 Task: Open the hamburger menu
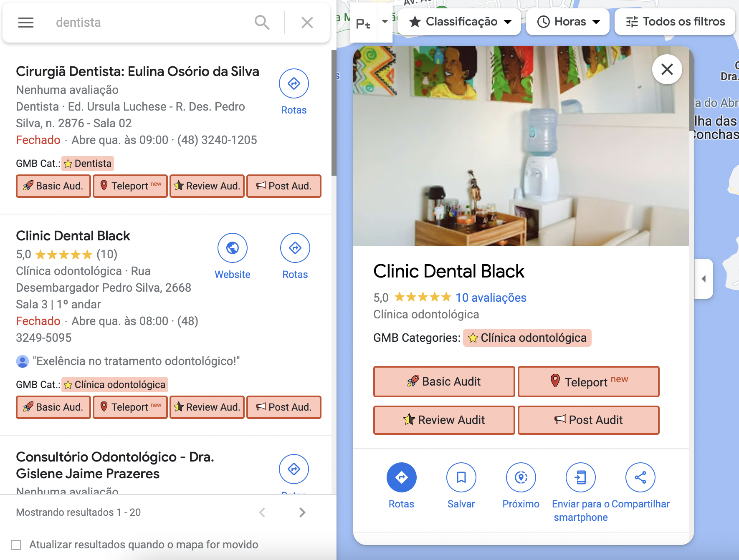click(25, 23)
